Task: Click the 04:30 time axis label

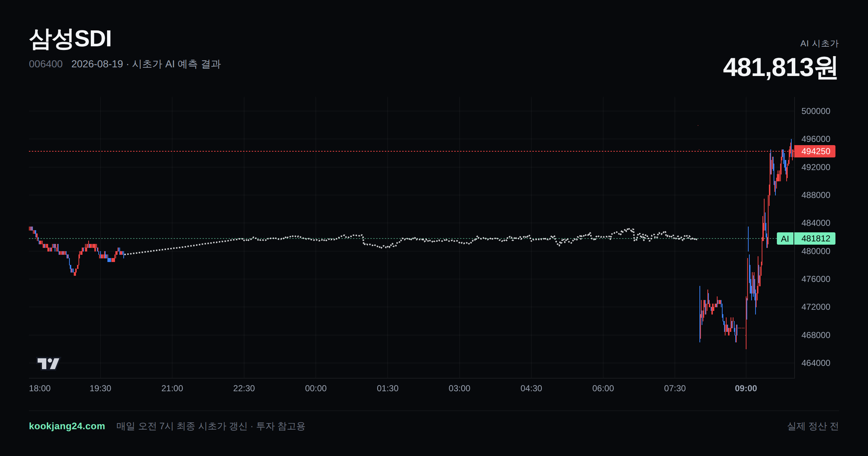Action: [x=531, y=388]
